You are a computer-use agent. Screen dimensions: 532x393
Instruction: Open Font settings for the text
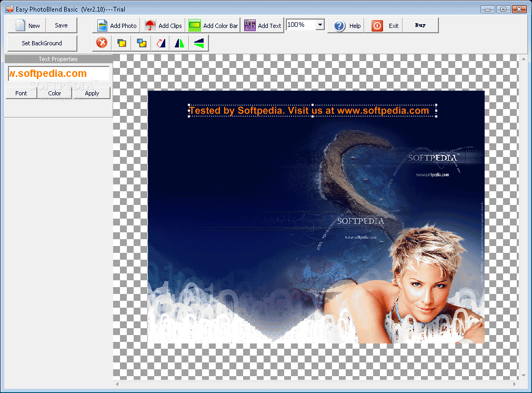21,93
